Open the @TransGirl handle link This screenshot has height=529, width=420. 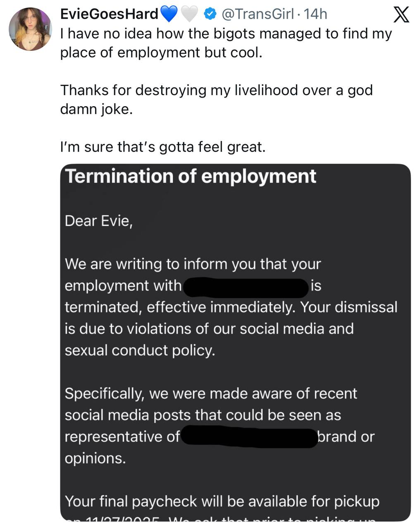click(x=258, y=14)
